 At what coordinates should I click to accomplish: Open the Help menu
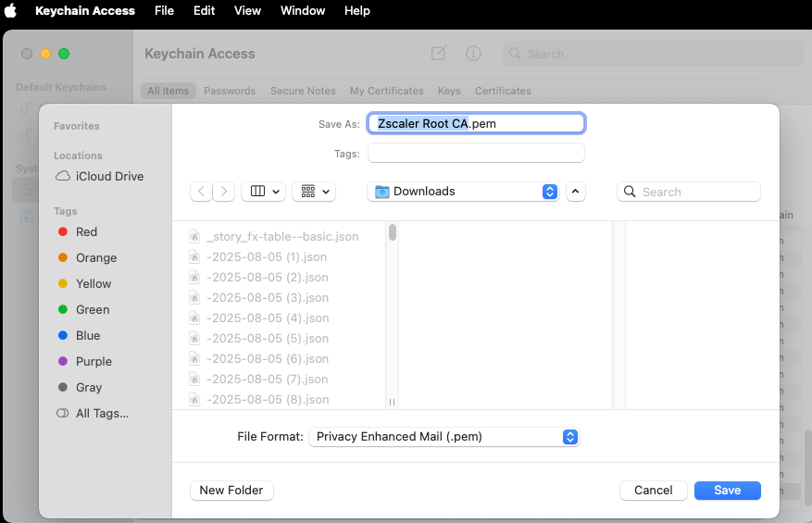(357, 10)
